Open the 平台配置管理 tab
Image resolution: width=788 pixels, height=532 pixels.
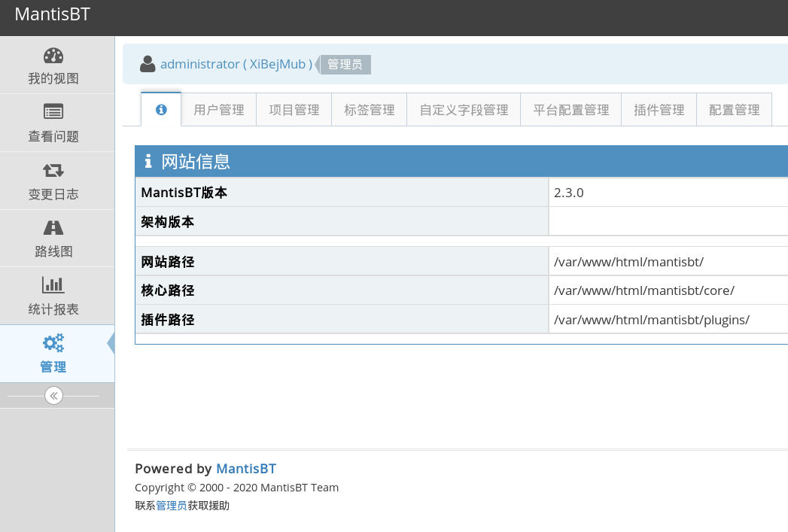[x=571, y=110]
